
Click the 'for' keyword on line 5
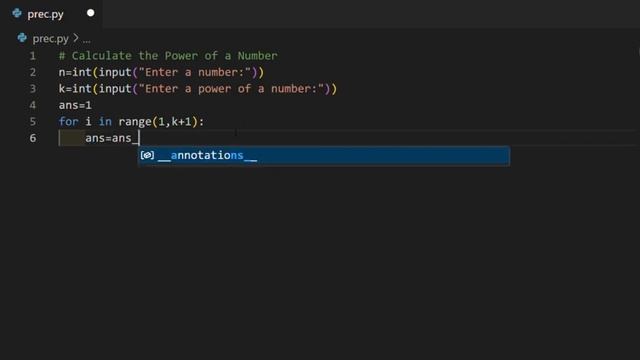click(69, 122)
